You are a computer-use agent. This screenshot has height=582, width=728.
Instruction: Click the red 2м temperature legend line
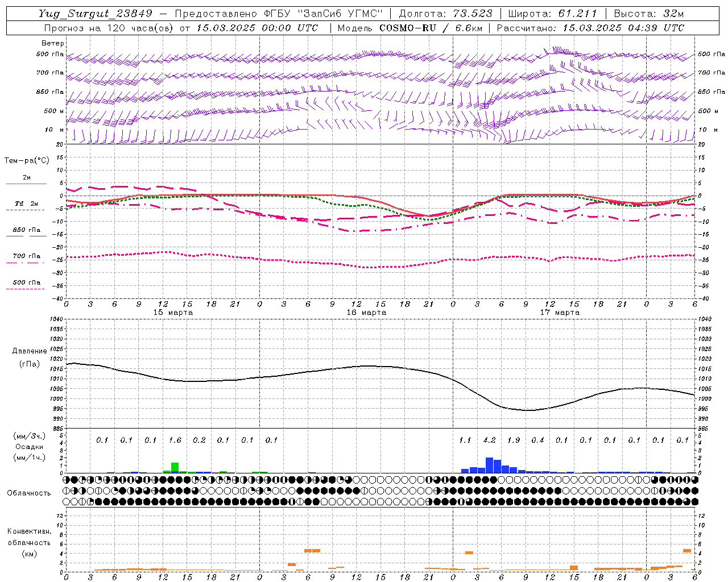pyautogui.click(x=26, y=184)
